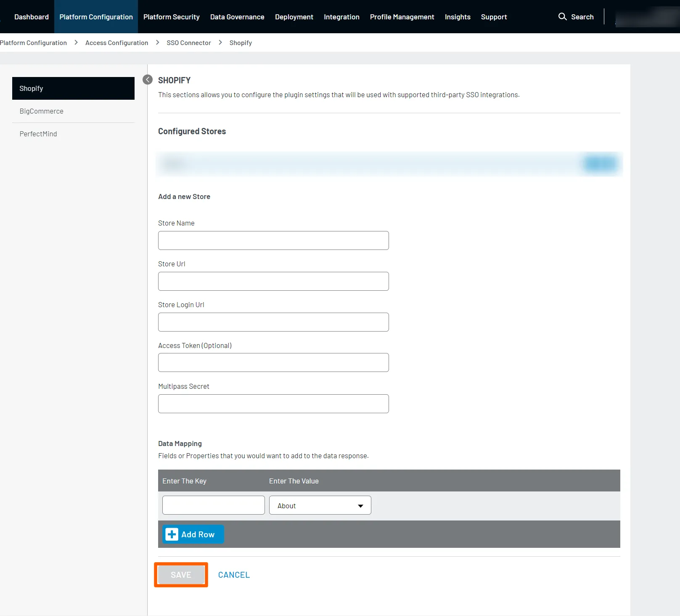Focus the Access Token (Optional) field
The image size is (680, 616).
click(x=273, y=362)
